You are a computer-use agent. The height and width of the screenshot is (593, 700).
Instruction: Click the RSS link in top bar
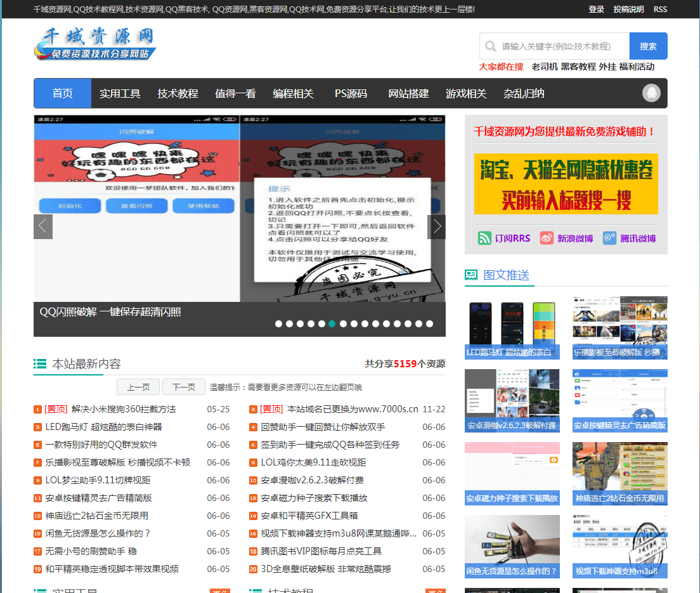pos(660,10)
